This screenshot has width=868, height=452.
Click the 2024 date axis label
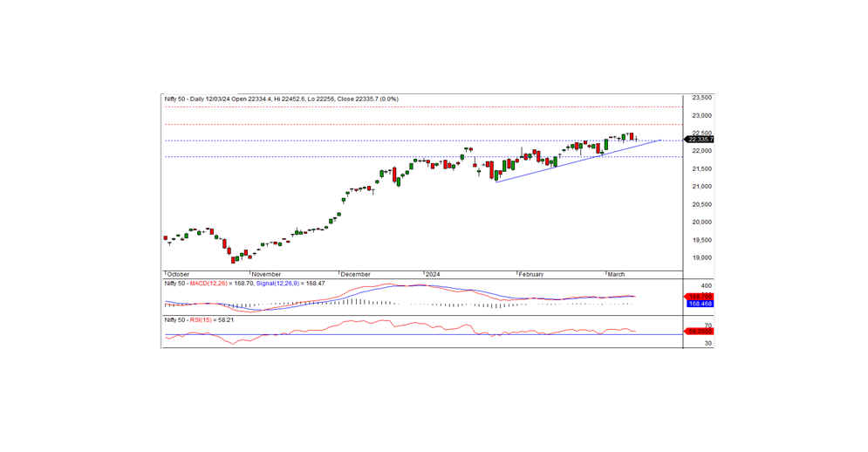coord(433,274)
